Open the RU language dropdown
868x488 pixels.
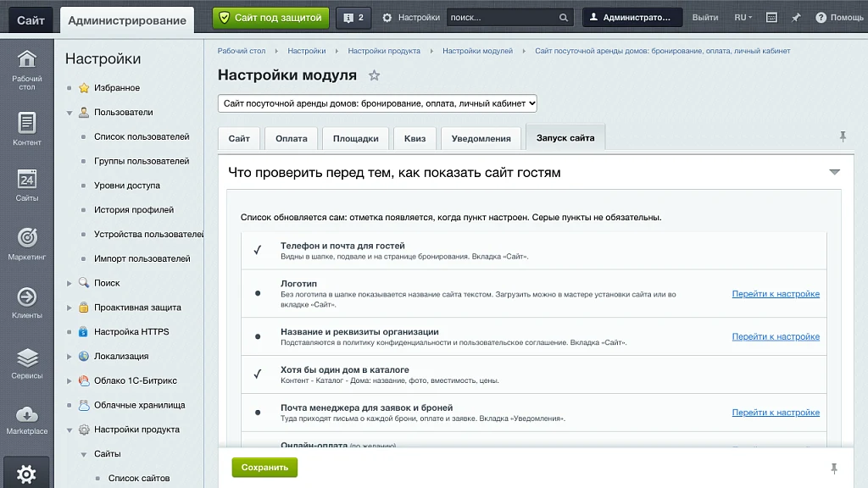[743, 18]
